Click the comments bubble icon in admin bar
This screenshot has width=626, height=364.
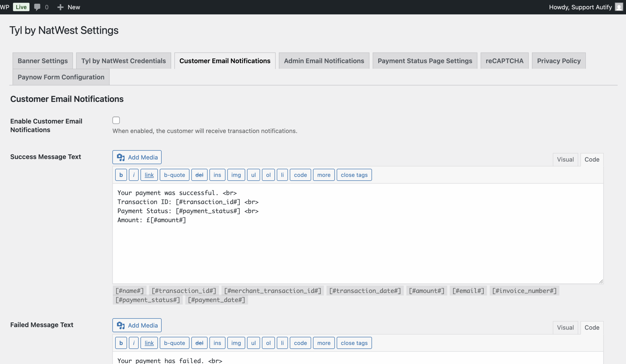[x=37, y=7]
